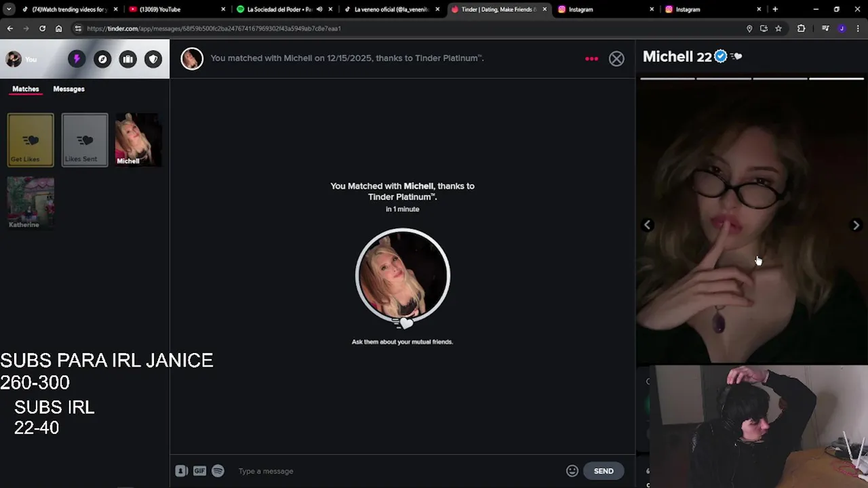Click Michell's large circular match photo
868x488 pixels.
pyautogui.click(x=403, y=275)
